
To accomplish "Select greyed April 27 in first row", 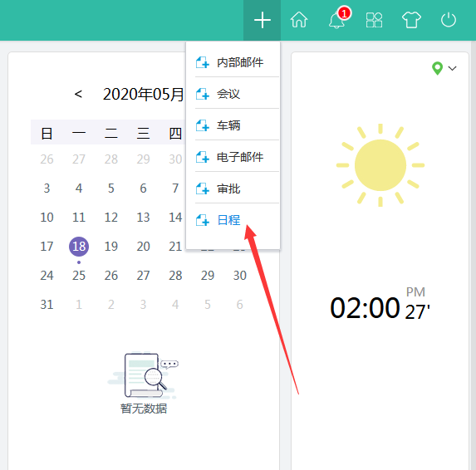I will (x=79, y=159).
